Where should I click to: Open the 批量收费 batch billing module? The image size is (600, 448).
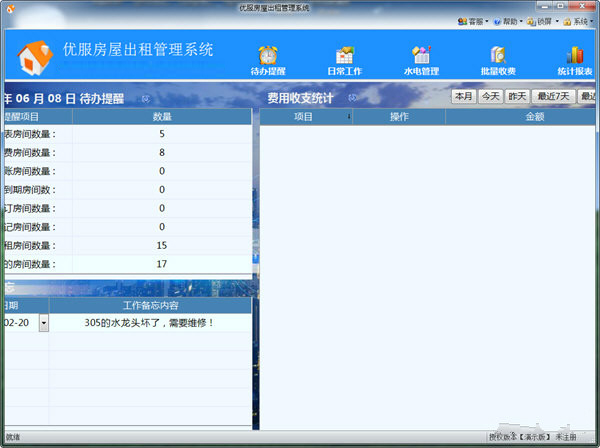[498, 59]
